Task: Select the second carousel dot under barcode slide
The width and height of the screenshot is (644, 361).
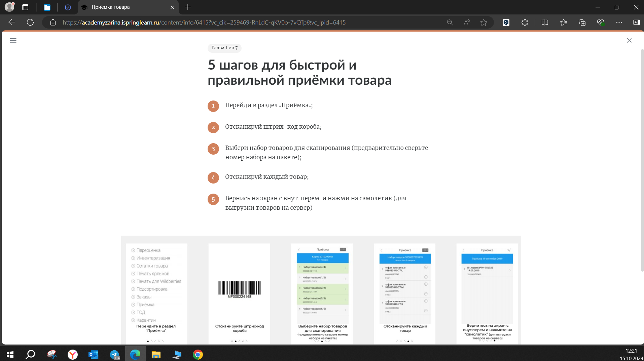Action: point(236,341)
